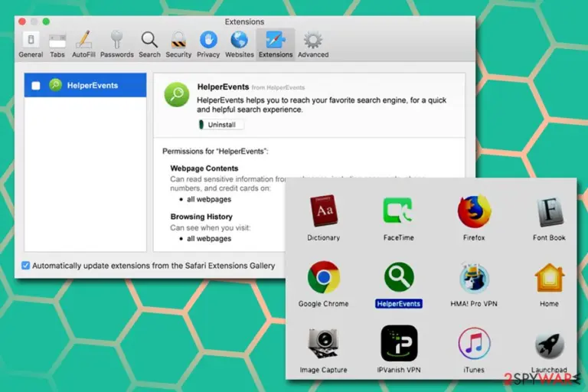
Task: Select the Home app icon
Action: click(549, 278)
